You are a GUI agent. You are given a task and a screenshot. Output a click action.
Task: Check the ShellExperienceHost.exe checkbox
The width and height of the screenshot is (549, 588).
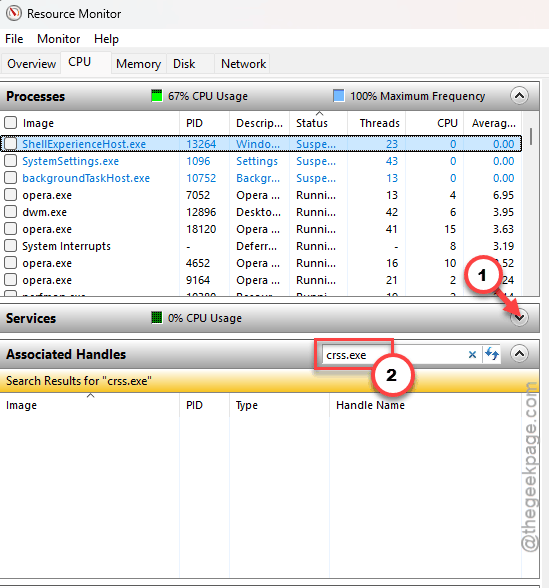pyautogui.click(x=10, y=143)
